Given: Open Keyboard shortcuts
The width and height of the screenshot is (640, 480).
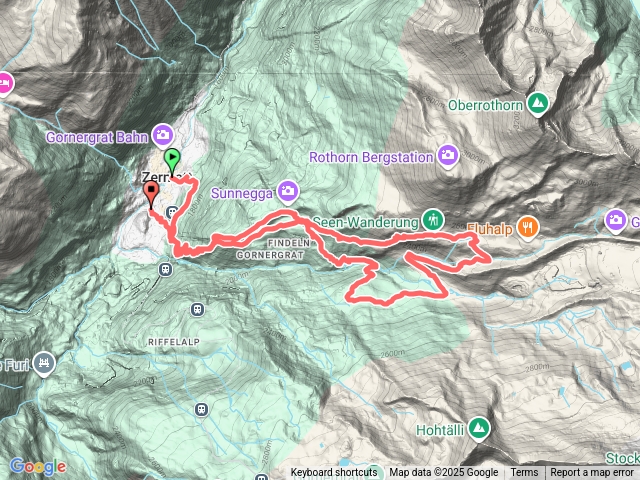Looking at the screenshot, I should (334, 473).
